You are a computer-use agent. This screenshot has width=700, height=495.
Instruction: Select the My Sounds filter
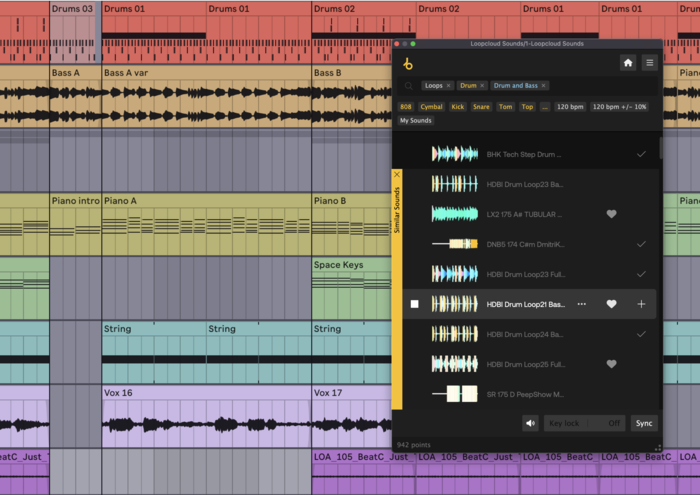[416, 121]
